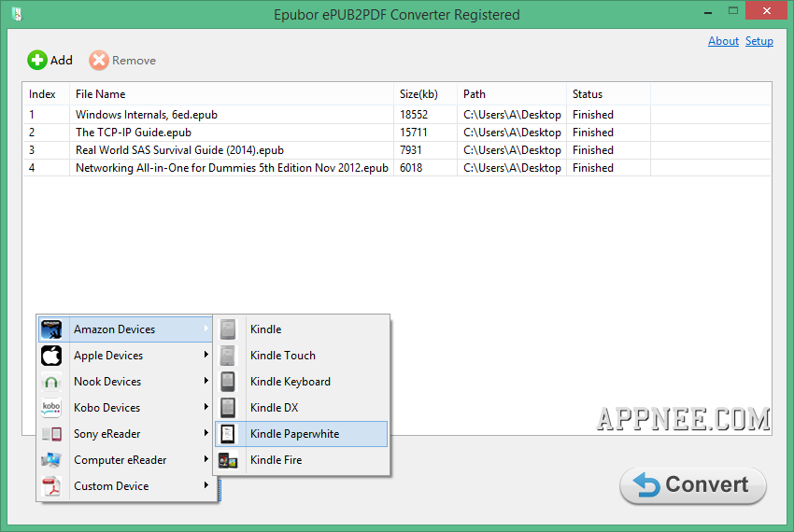Screen dimensions: 794x532
Task: Click size value 15711
Action: click(x=413, y=133)
